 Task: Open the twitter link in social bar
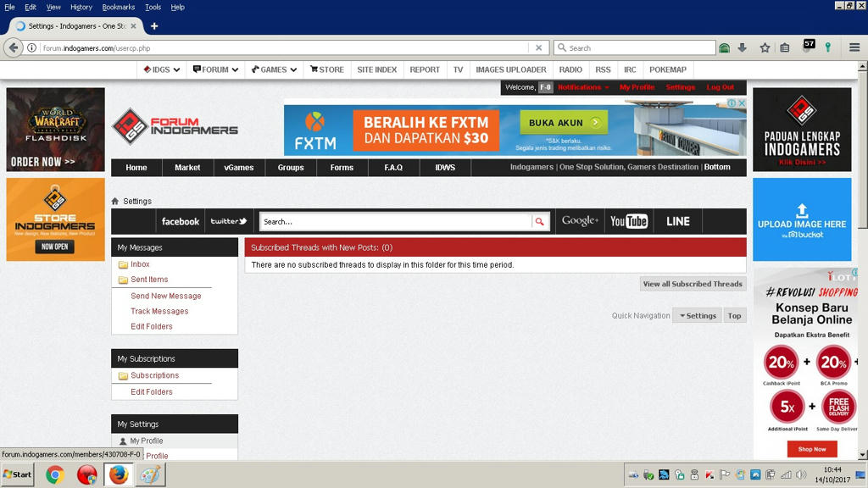pos(229,221)
